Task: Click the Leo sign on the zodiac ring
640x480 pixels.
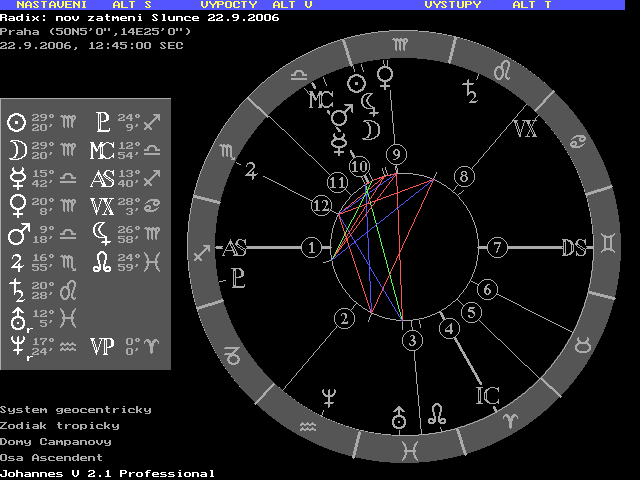Action: [510, 71]
